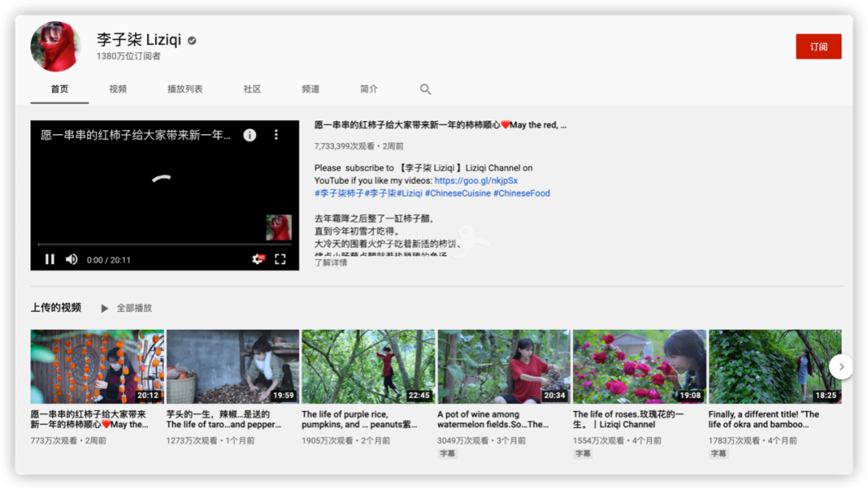Viewport: 868px width, 489px height.
Task: Click the channel avatar image
Action: coord(55,47)
